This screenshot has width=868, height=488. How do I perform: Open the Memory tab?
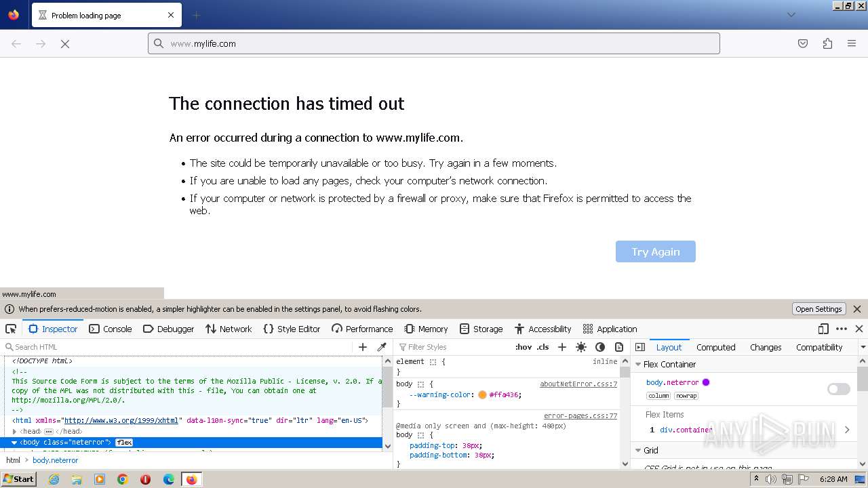[426, 329]
